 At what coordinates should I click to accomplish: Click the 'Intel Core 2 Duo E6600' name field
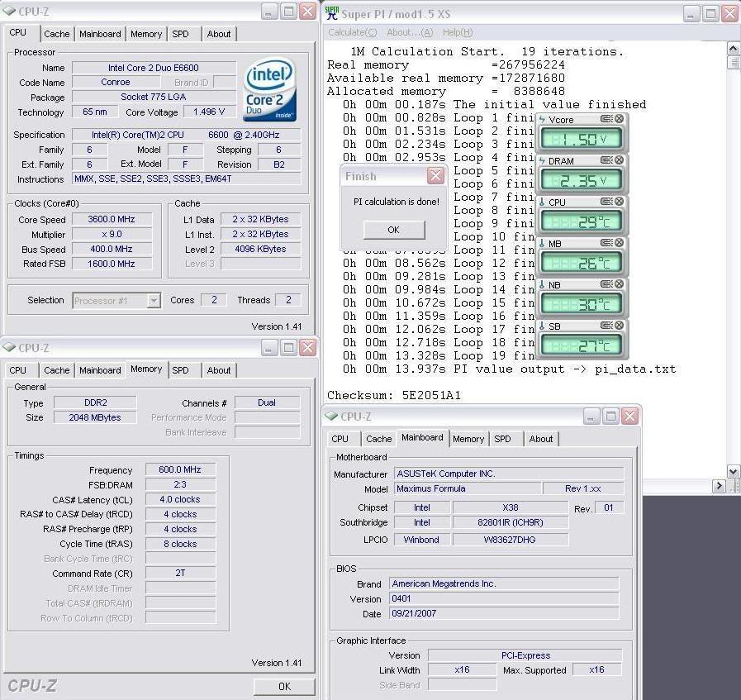click(154, 68)
